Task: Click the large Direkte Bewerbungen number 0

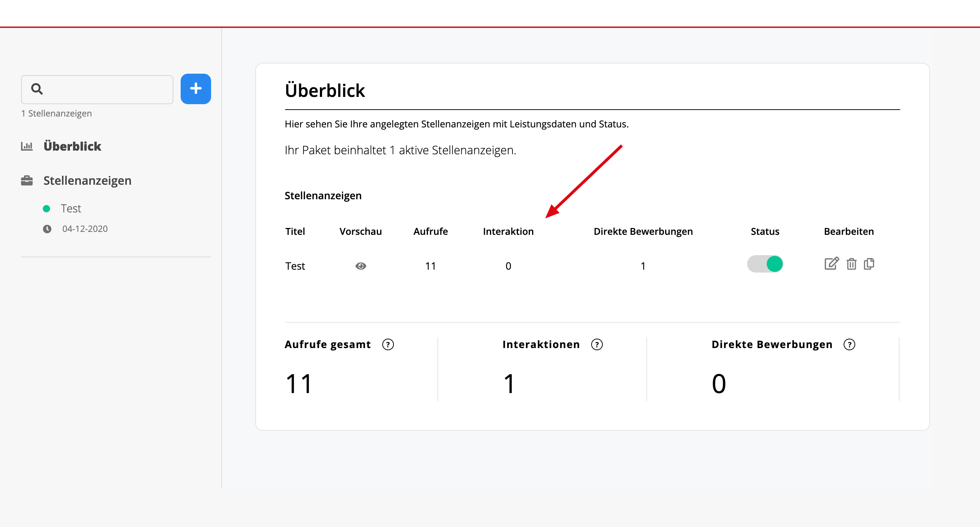Action: [x=719, y=384]
